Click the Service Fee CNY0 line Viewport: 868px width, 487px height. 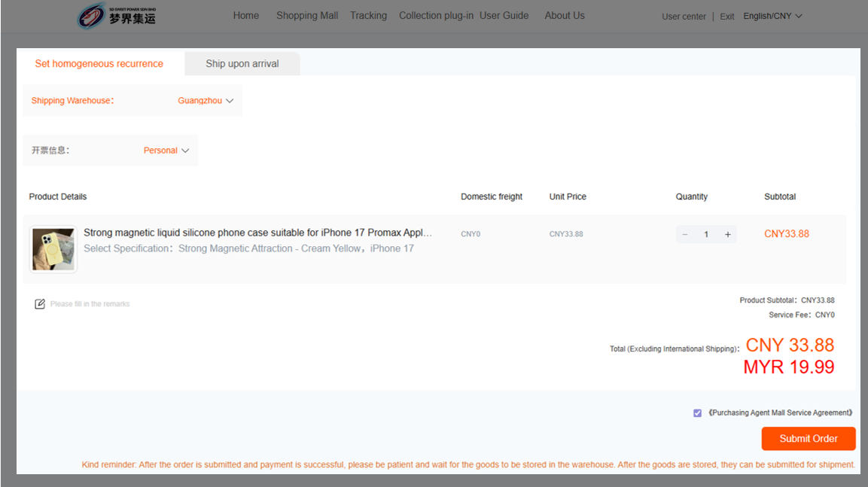click(801, 315)
